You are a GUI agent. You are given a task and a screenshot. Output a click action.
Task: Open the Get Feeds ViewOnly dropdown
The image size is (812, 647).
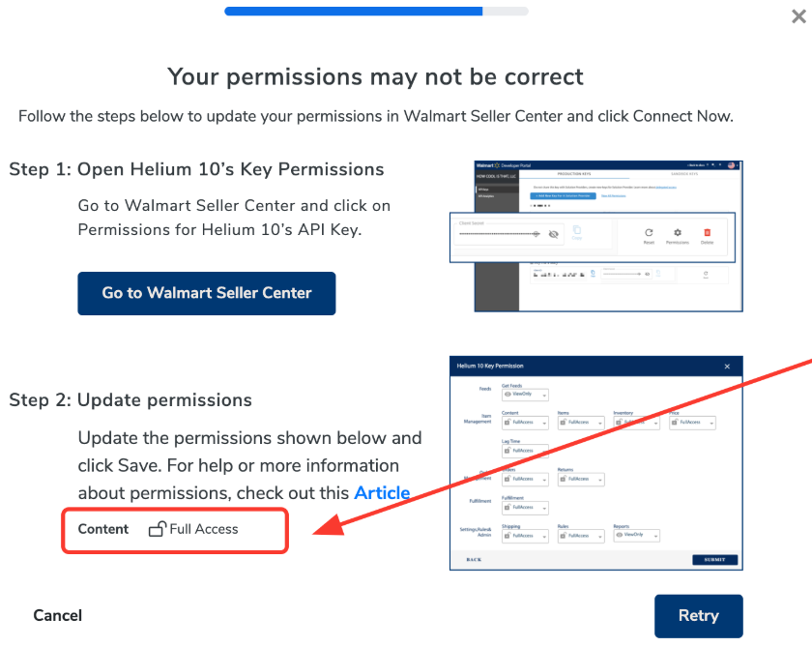(525, 395)
